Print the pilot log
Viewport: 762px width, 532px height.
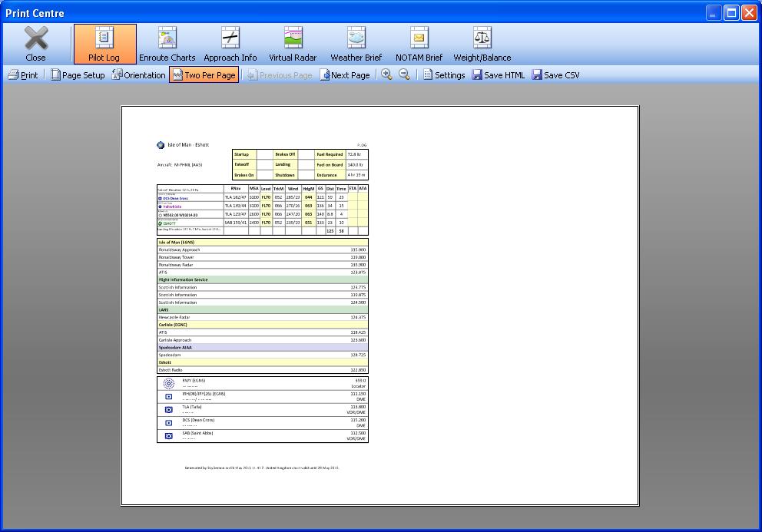pyautogui.click(x=23, y=75)
